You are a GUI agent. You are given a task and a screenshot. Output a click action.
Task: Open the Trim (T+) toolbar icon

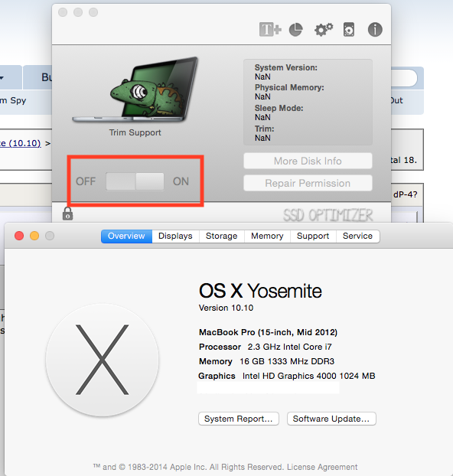(270, 29)
